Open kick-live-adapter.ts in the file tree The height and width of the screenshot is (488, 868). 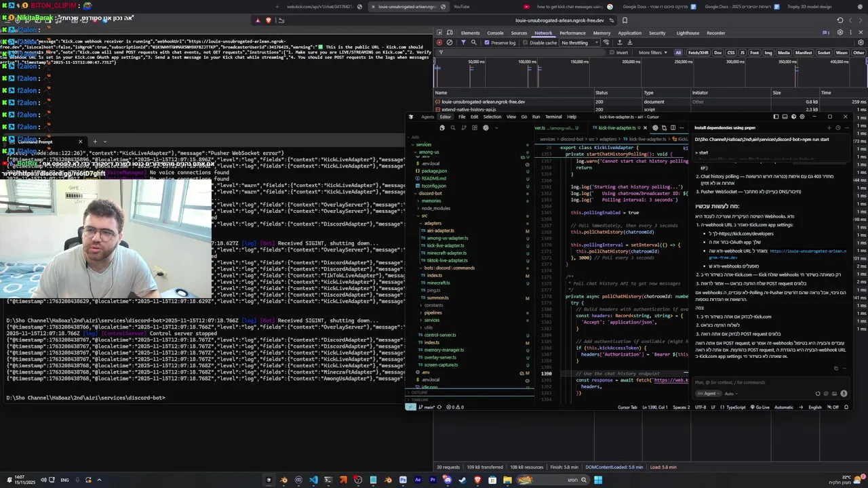tap(445, 245)
